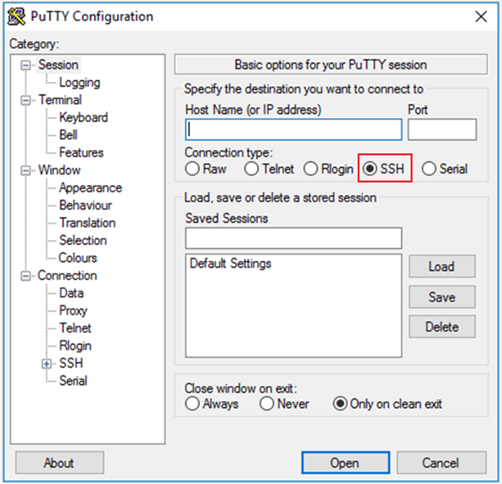Click the Open button to connect
The image size is (502, 484).
[346, 463]
